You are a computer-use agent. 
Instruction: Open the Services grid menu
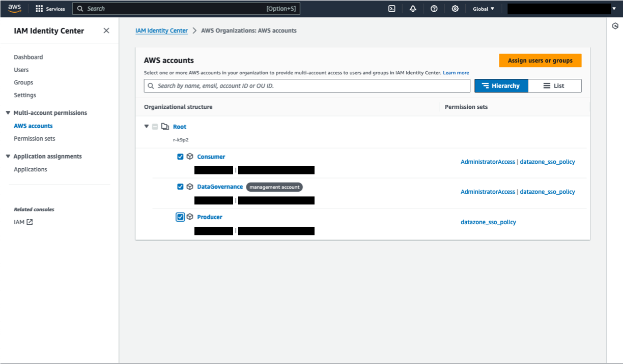(x=50, y=9)
